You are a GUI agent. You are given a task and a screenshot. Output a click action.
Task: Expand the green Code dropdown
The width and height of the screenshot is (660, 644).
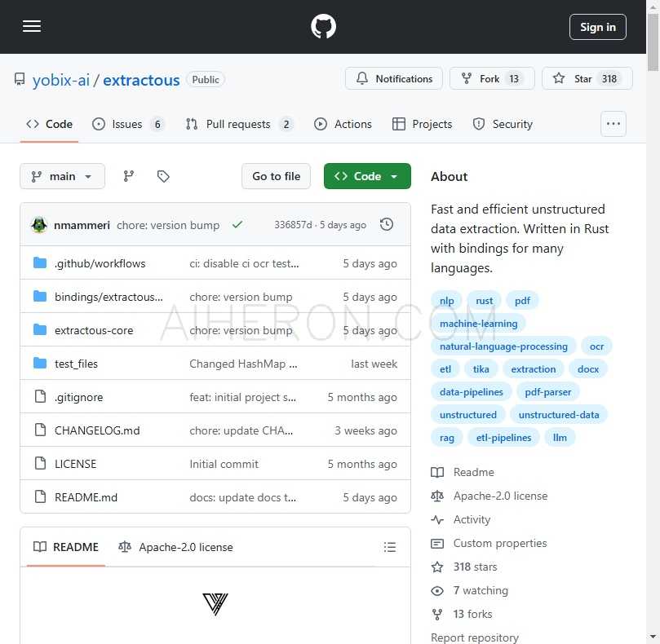tap(367, 176)
